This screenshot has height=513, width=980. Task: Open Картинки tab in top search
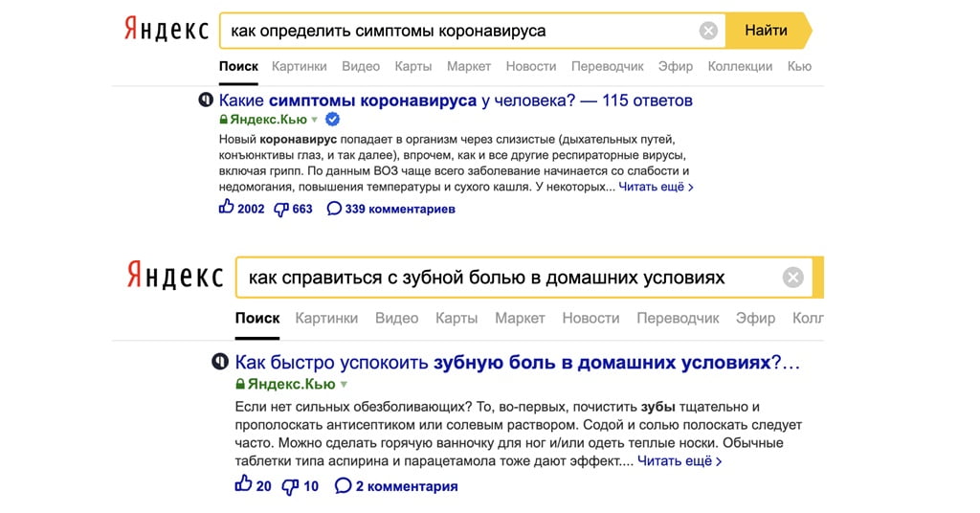point(300,66)
